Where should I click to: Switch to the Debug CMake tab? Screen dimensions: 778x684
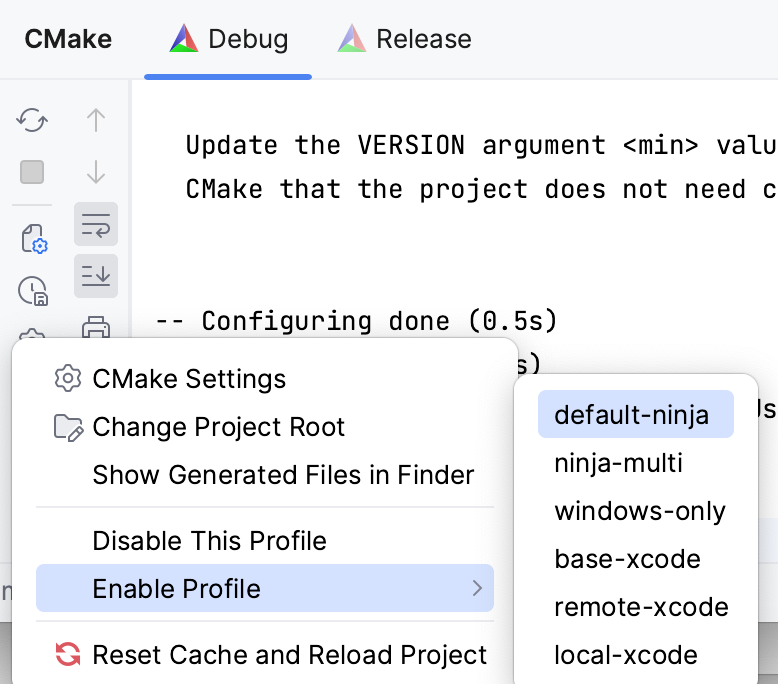[228, 39]
